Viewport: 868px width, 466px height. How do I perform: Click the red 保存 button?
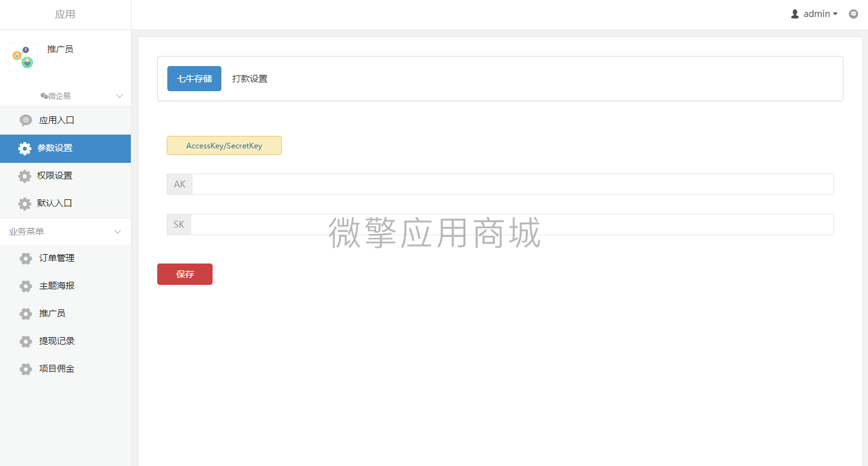coord(185,274)
